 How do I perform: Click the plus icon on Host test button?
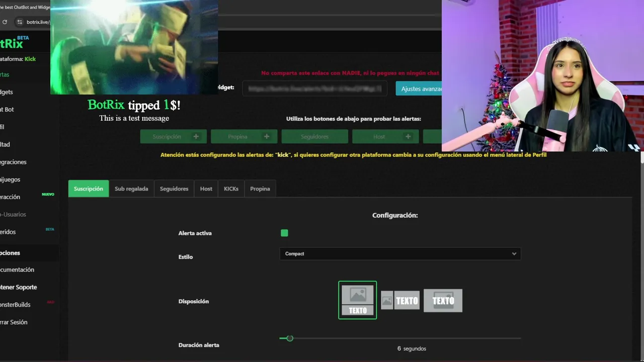pos(408,136)
